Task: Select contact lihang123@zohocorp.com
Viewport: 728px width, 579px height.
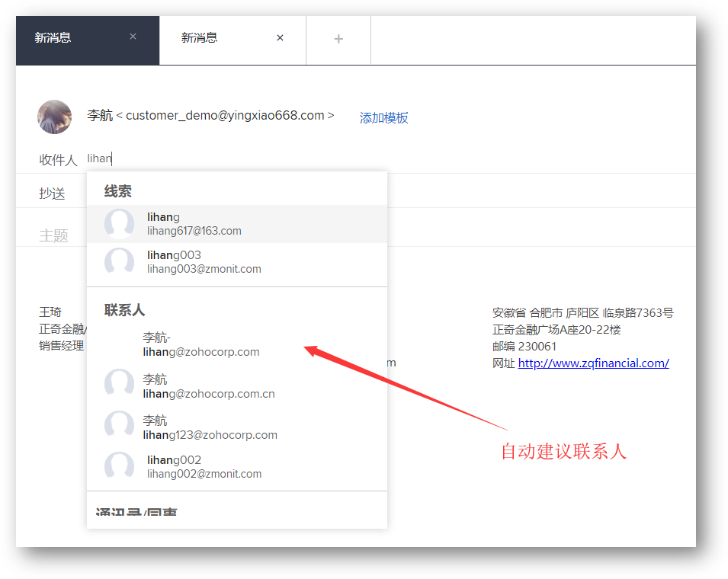Action: [x=210, y=427]
